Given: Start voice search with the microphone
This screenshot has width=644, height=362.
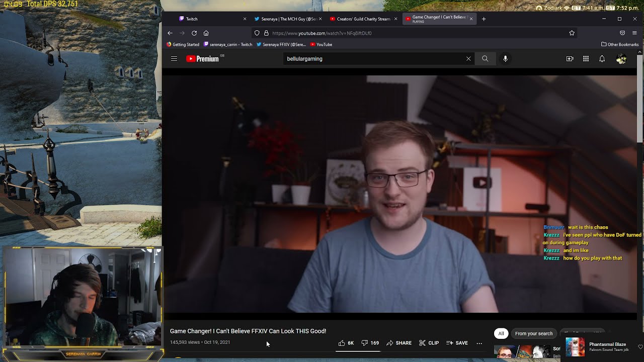Looking at the screenshot, I should [x=506, y=59].
